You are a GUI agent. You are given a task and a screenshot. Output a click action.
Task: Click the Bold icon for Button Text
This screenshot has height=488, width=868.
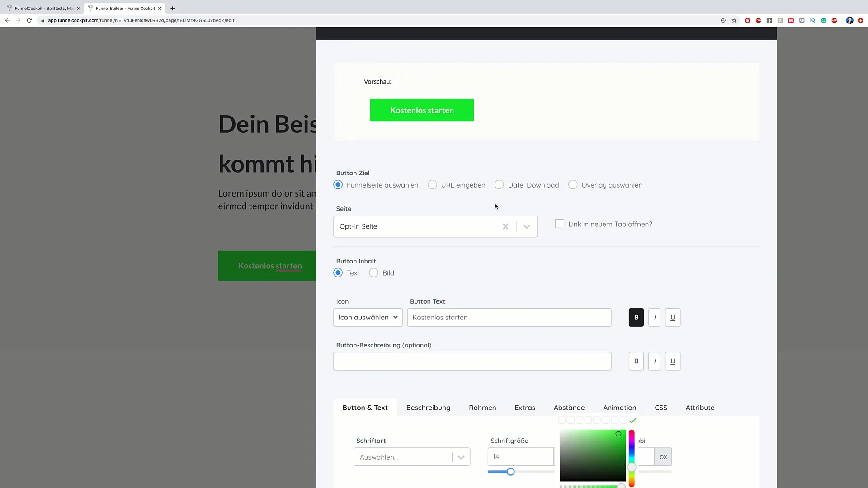(636, 317)
